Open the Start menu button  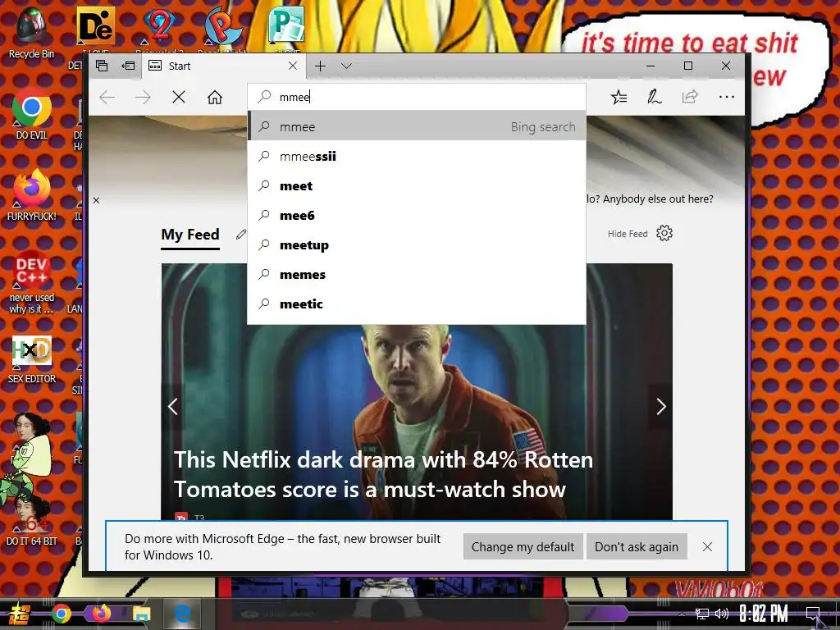click(x=20, y=614)
